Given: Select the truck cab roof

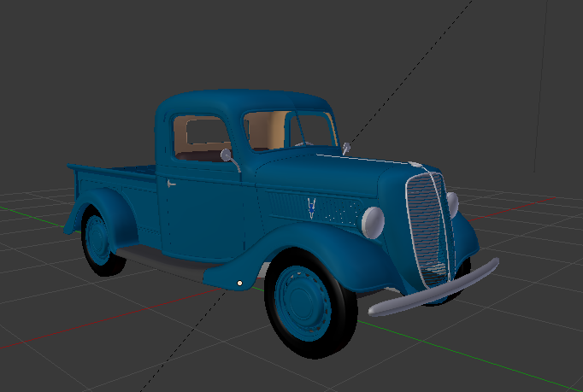Looking at the screenshot, I should [245, 100].
